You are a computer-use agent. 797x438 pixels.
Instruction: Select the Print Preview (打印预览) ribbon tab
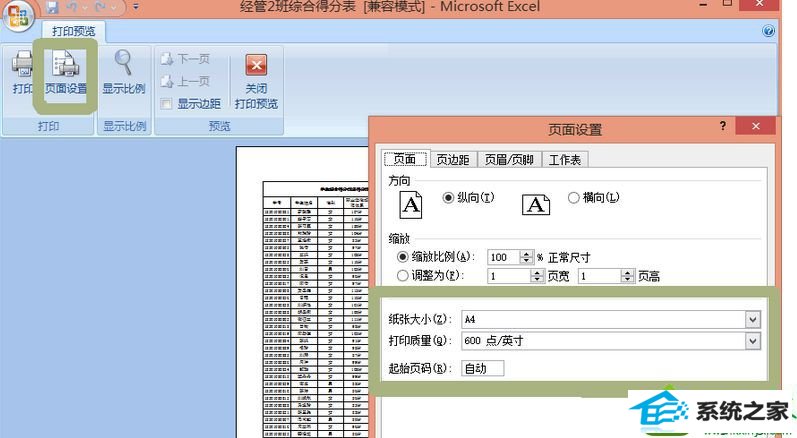tap(73, 32)
